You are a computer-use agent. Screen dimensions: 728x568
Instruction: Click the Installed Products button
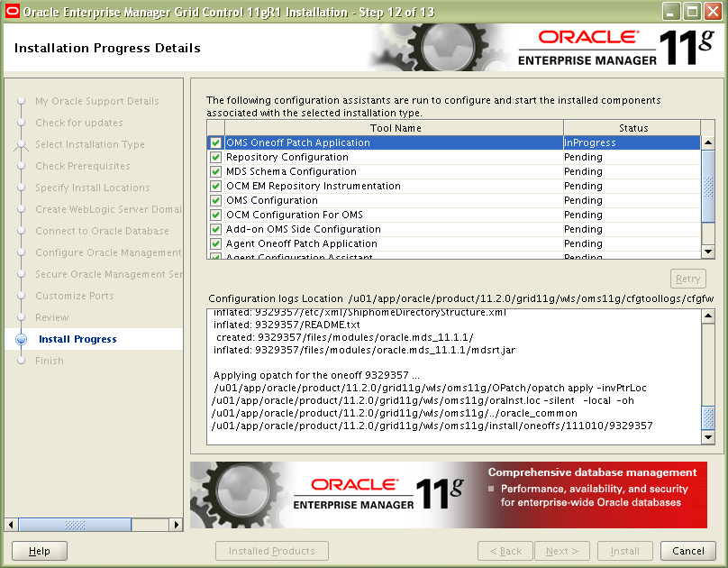[x=271, y=551]
